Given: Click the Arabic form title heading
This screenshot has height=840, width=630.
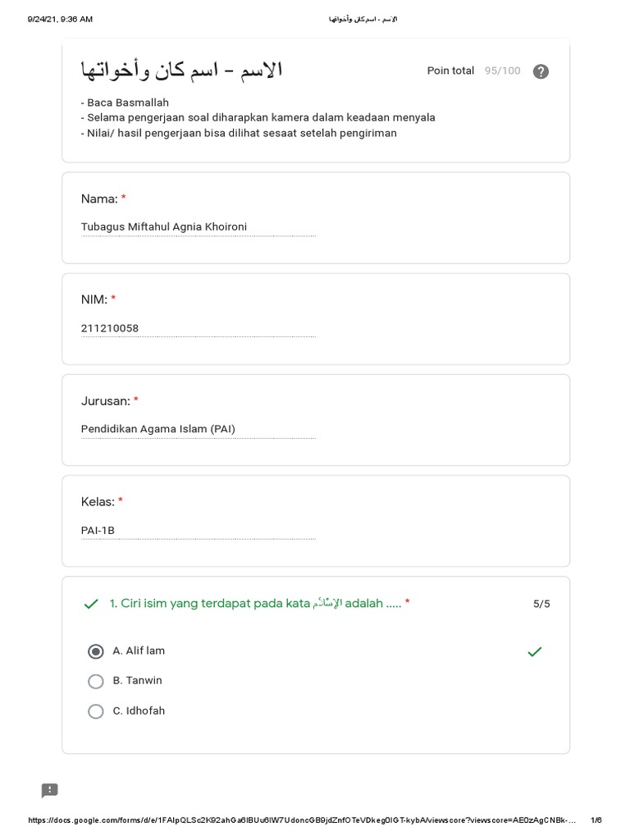Looking at the screenshot, I should (x=181, y=71).
